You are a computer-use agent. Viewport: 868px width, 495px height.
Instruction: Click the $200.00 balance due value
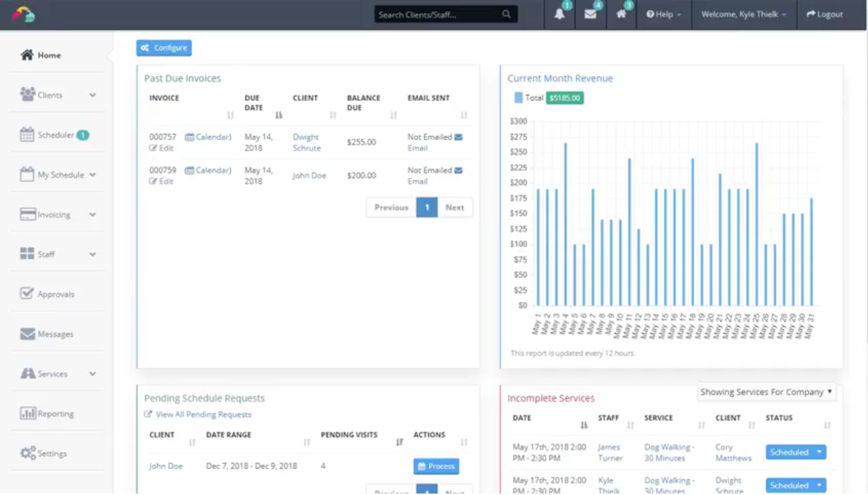point(362,175)
